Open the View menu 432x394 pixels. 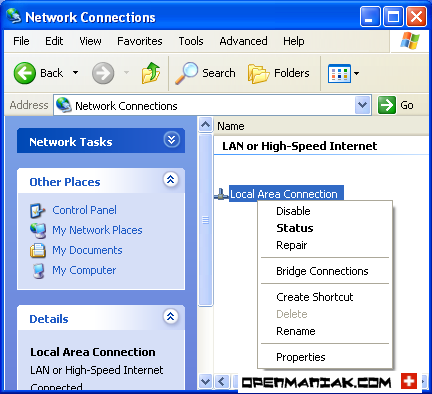pyautogui.click(x=90, y=41)
